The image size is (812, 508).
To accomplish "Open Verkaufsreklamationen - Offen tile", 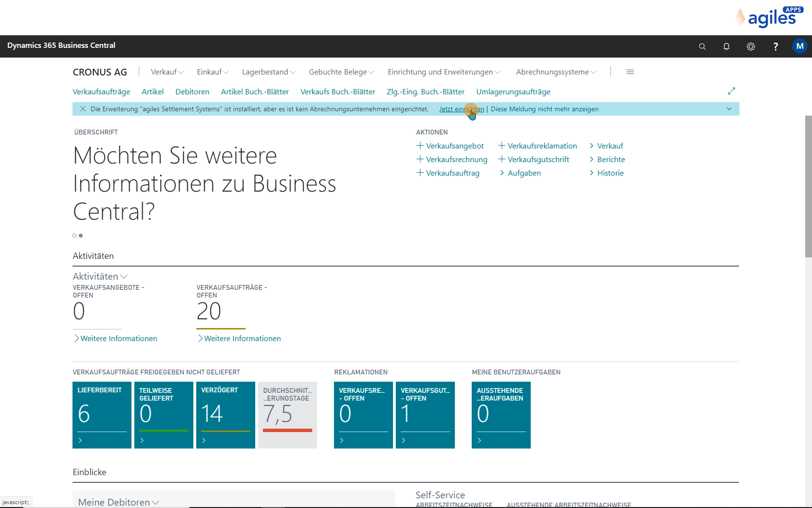I will coord(363,415).
